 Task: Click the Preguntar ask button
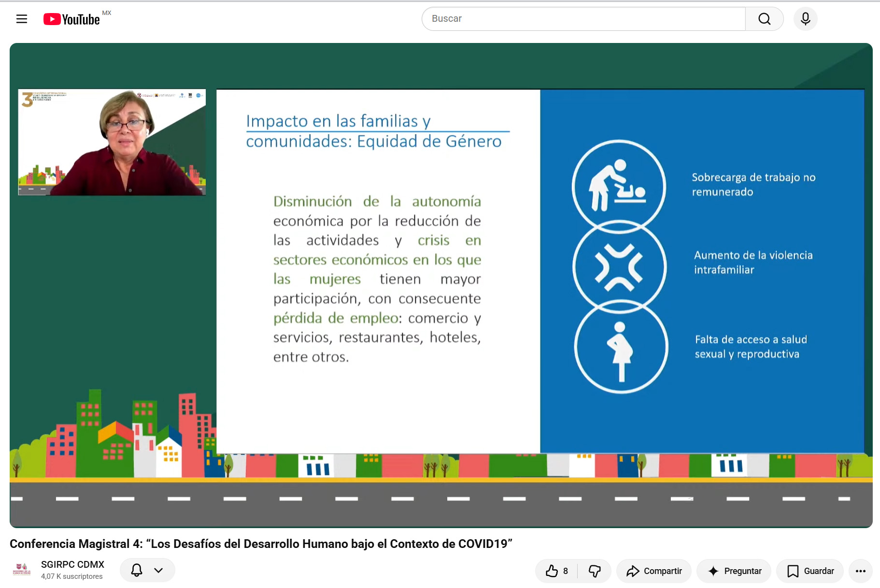click(x=734, y=571)
